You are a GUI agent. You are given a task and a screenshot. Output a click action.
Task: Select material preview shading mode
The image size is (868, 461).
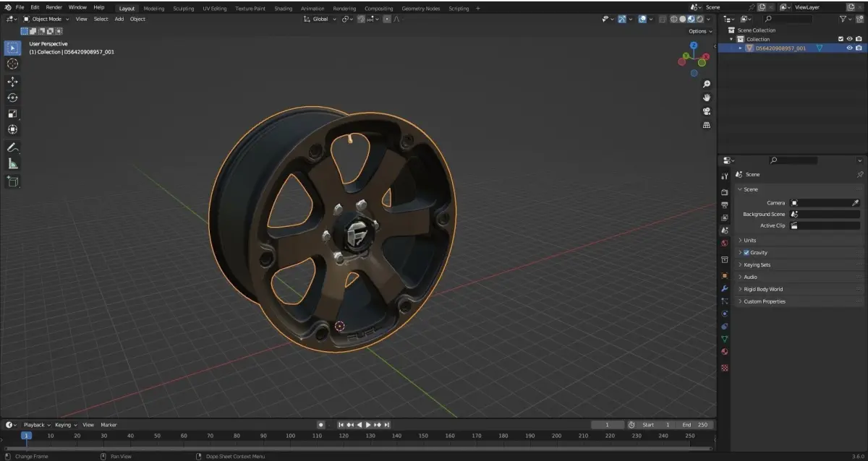pos(692,20)
